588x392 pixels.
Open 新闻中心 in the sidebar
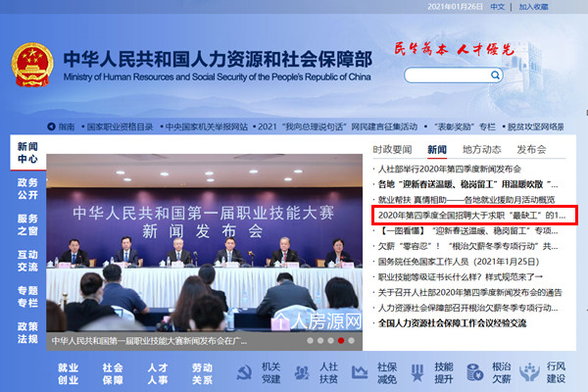point(27,153)
